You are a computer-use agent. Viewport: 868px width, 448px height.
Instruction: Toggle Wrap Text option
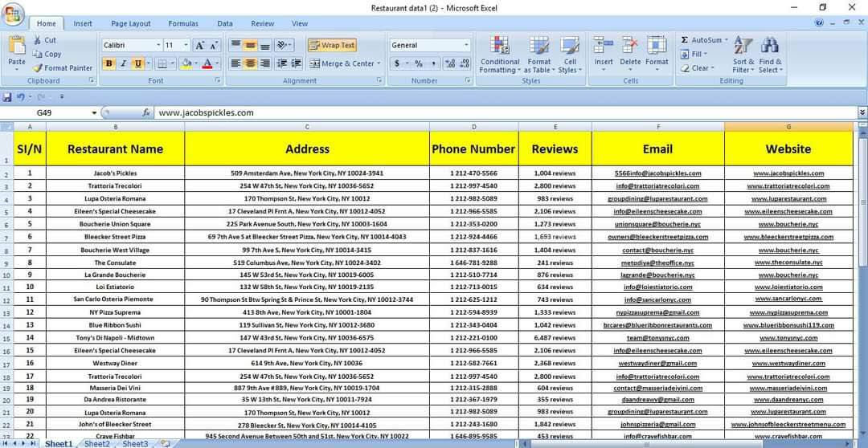point(332,45)
